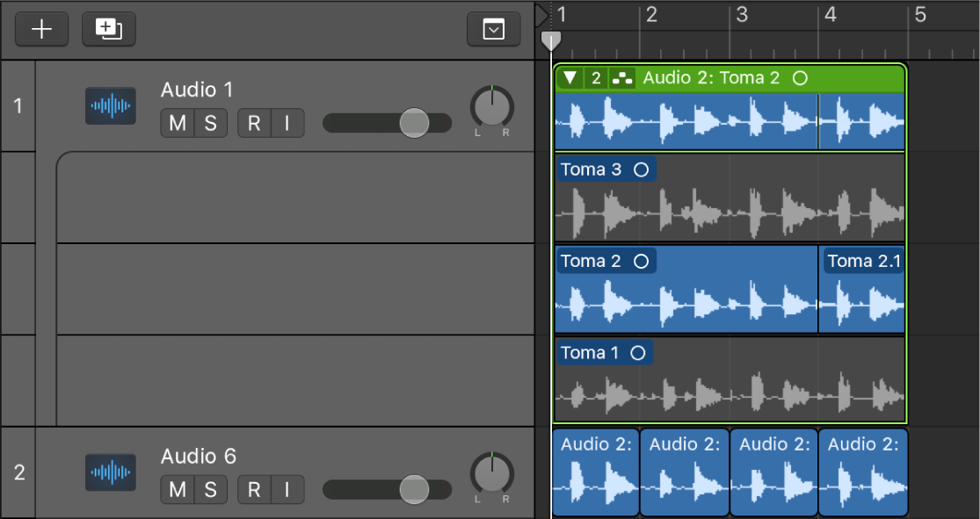
Task: Open the take folder comp number menu
Action: click(596, 78)
